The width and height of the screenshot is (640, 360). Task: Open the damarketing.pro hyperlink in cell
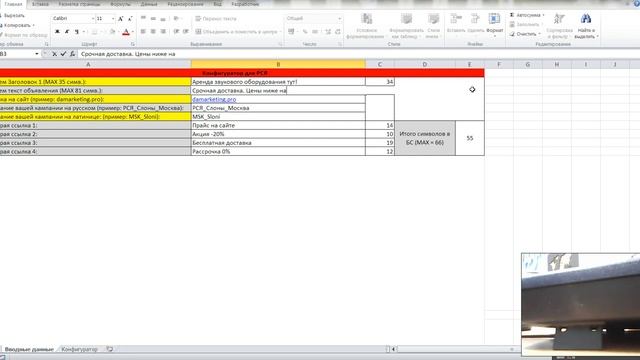click(214, 99)
